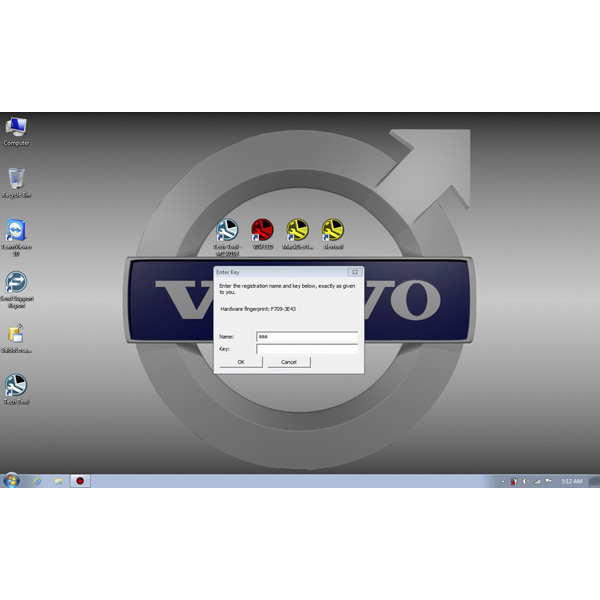Open the folder icon on taskbar
Viewport: 600px width, 600px height.
58,481
